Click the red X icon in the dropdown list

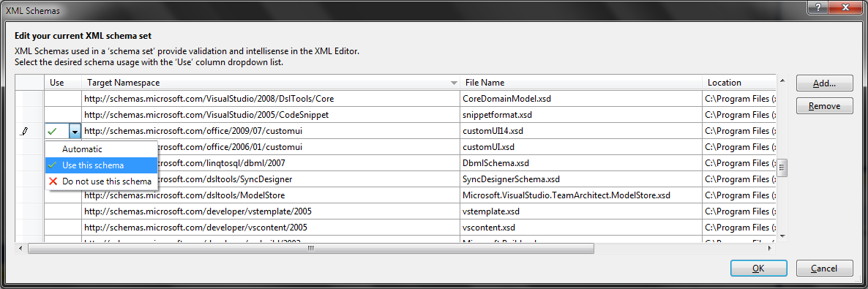point(53,181)
